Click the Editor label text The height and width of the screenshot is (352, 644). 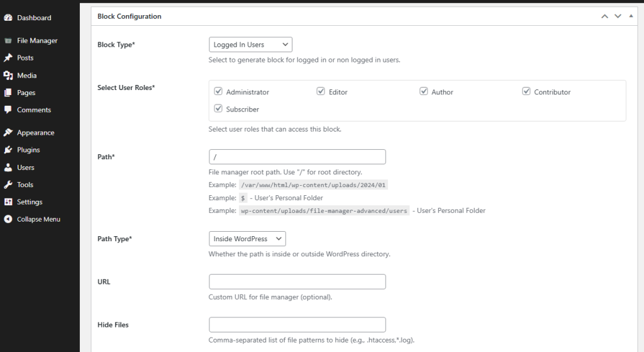(338, 92)
